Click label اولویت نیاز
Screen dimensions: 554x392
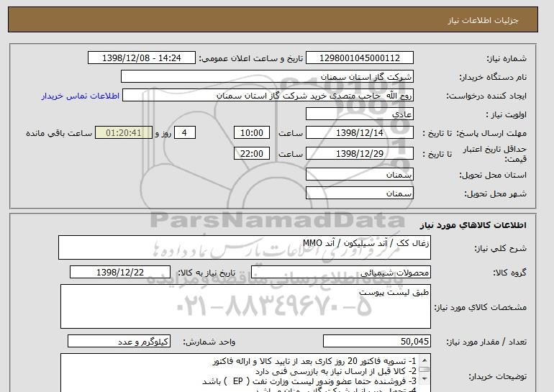point(507,114)
